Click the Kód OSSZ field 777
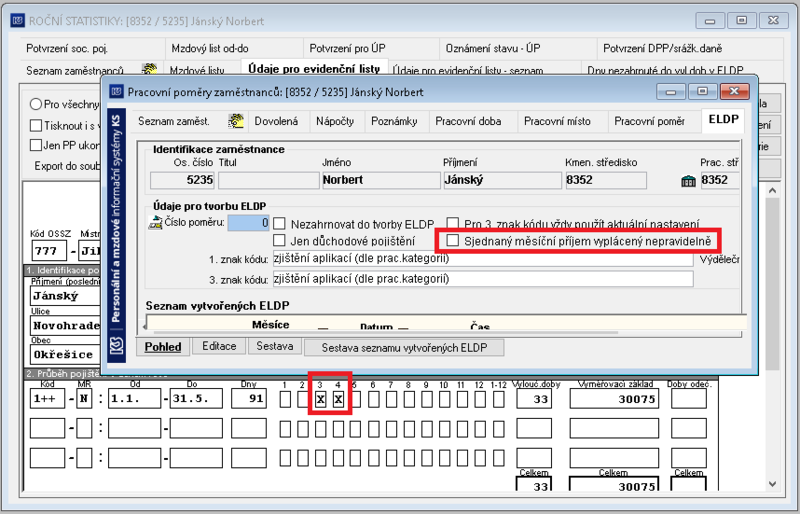Screen dimensions: 800x514 [49, 251]
